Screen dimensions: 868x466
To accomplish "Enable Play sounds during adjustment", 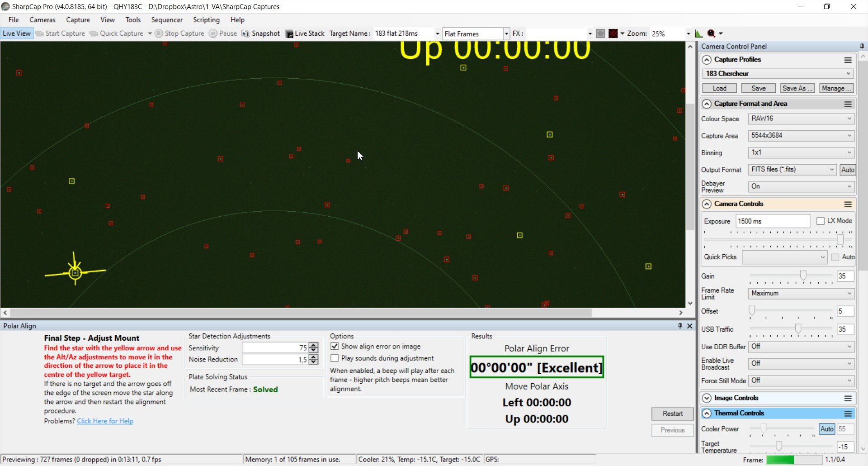I will click(335, 358).
